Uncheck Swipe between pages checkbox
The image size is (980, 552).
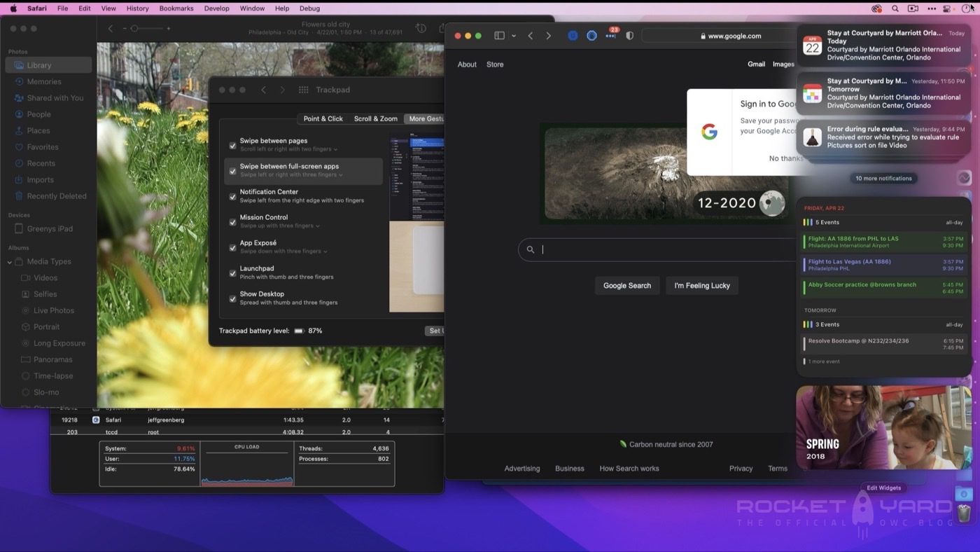pos(232,145)
